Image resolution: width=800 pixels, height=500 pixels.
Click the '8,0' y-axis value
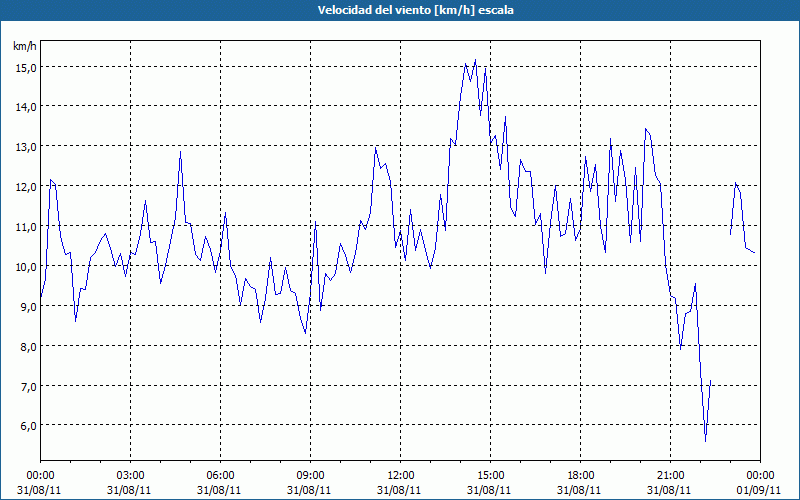pos(28,346)
